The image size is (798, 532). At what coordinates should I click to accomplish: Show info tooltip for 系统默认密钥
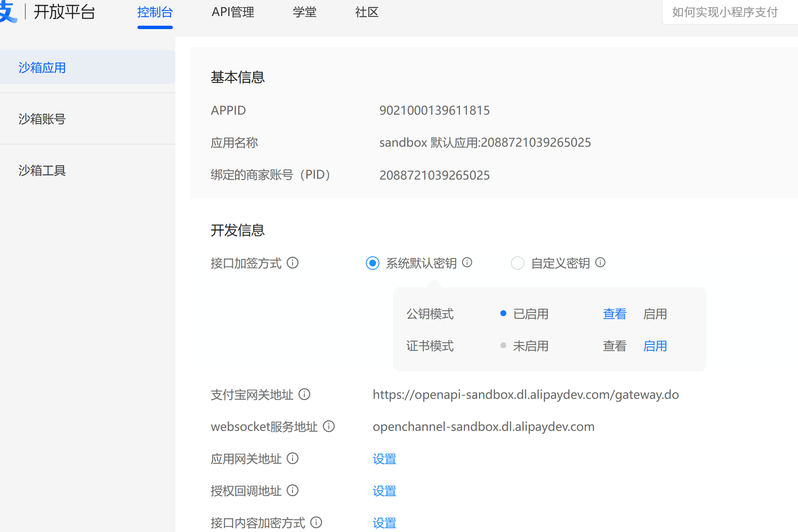(x=467, y=263)
